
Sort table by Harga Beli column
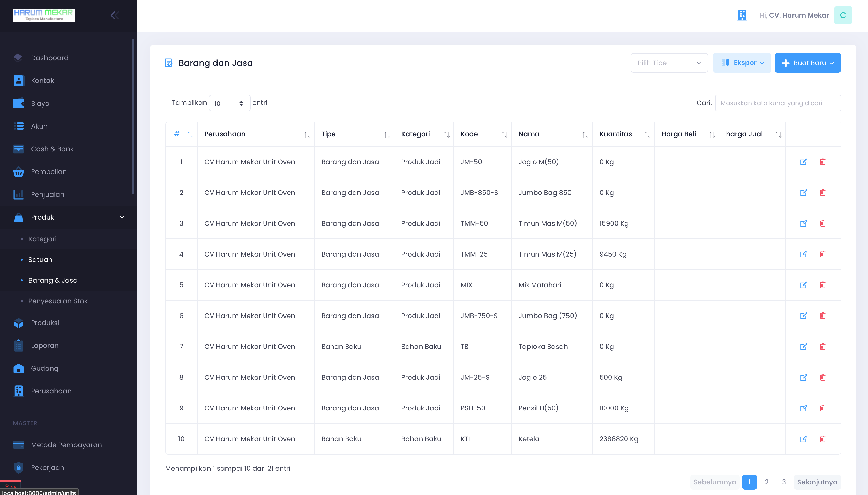[x=686, y=134]
